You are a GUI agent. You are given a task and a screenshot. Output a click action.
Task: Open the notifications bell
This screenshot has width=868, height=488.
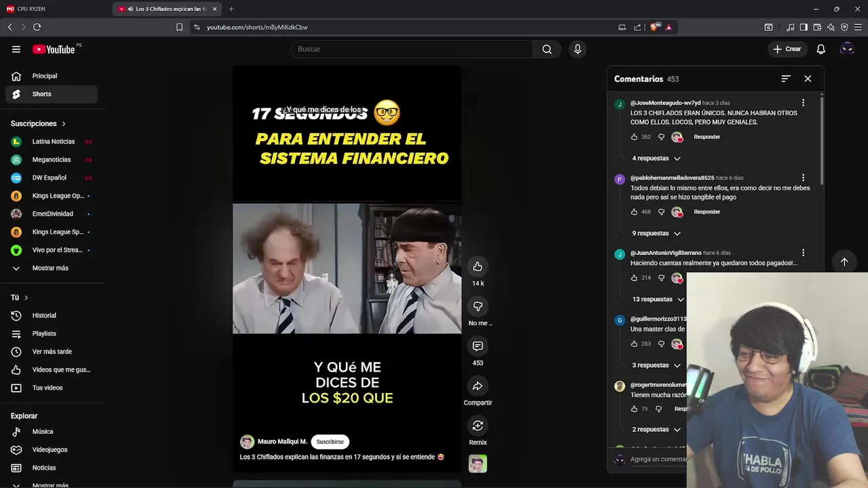(x=821, y=49)
